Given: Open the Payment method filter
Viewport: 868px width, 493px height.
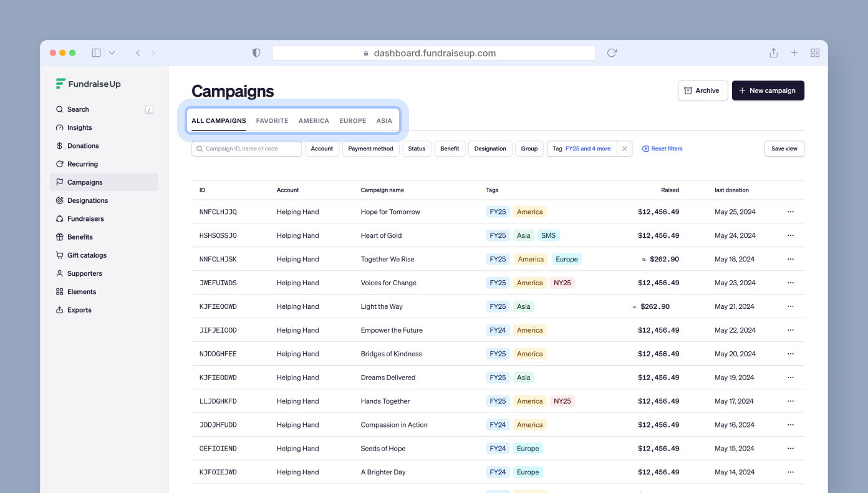Looking at the screenshot, I should [x=370, y=149].
